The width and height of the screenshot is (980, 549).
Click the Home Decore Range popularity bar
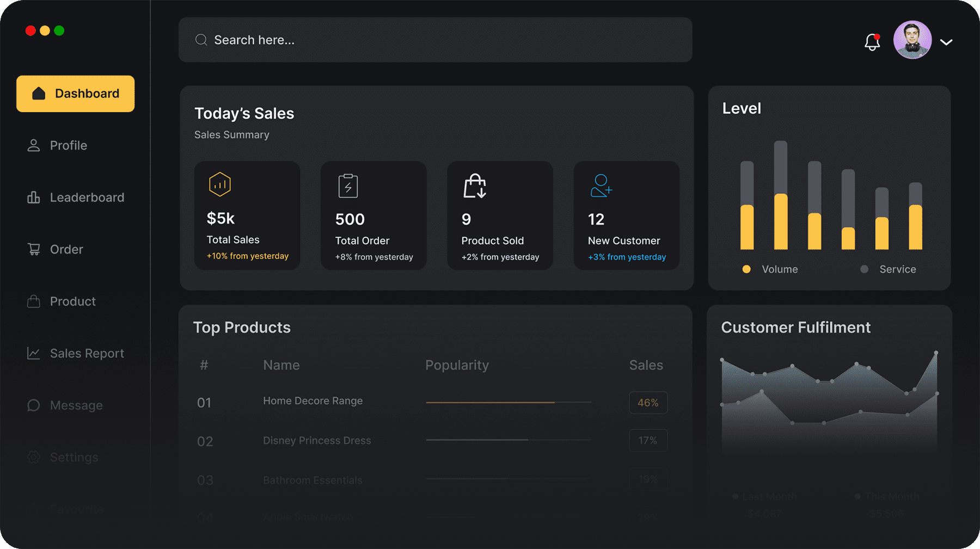[508, 403]
